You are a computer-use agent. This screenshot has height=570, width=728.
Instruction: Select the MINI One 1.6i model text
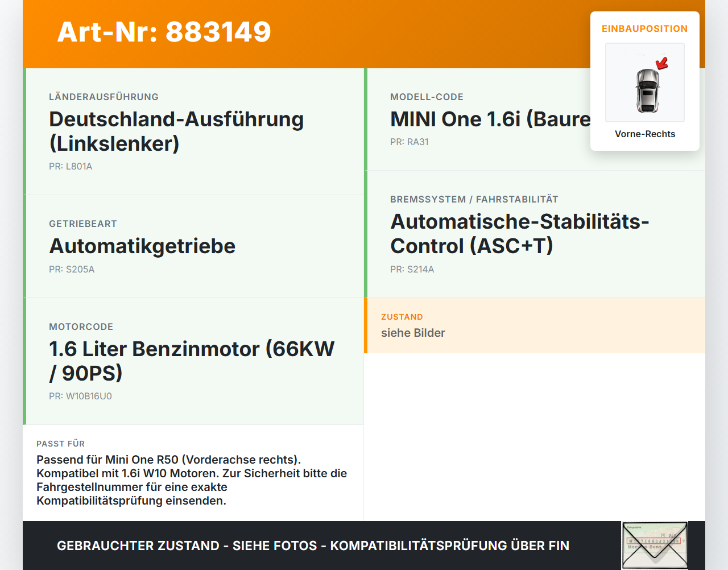click(x=490, y=119)
